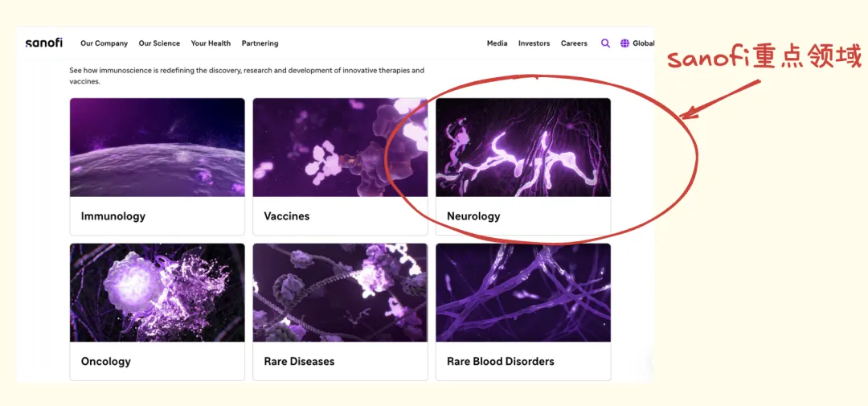Go to the Media page
The image size is (868, 406).
(497, 43)
